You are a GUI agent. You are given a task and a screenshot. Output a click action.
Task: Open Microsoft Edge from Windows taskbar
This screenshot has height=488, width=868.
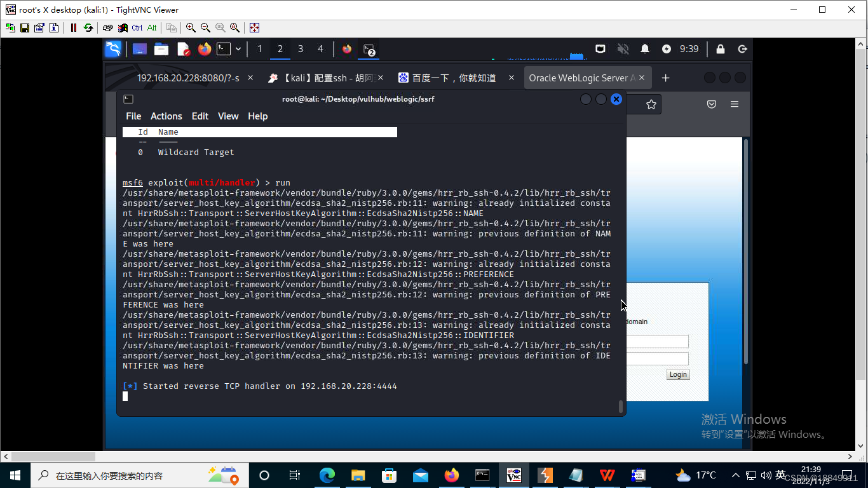327,475
